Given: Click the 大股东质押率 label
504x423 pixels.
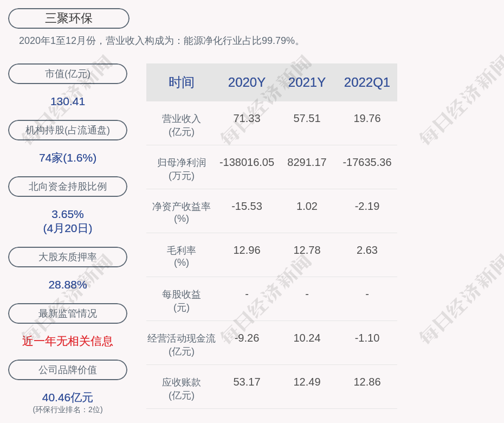Looking at the screenshot, I should pyautogui.click(x=68, y=257).
